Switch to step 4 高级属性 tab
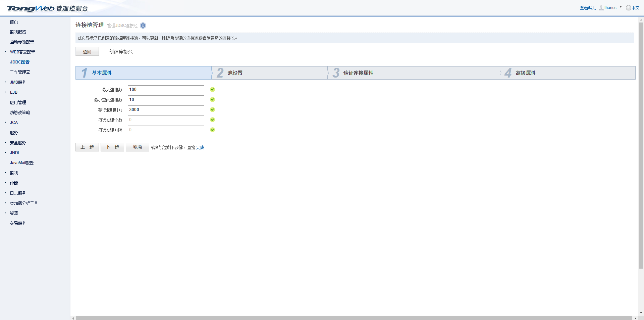 (x=568, y=73)
